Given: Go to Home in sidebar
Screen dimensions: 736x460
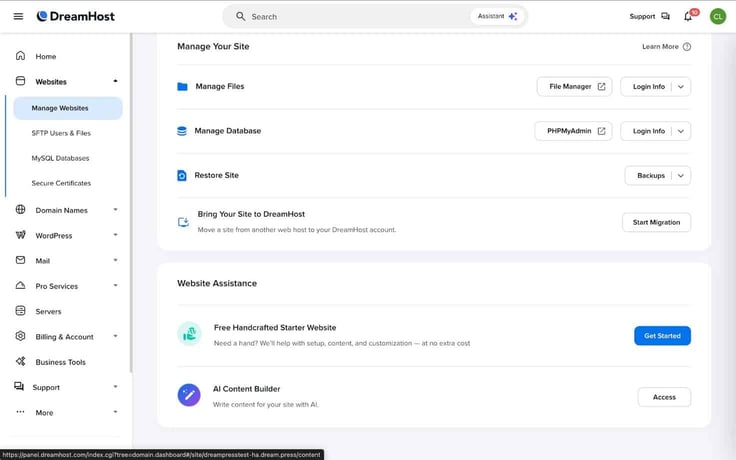Looking at the screenshot, I should click(46, 56).
